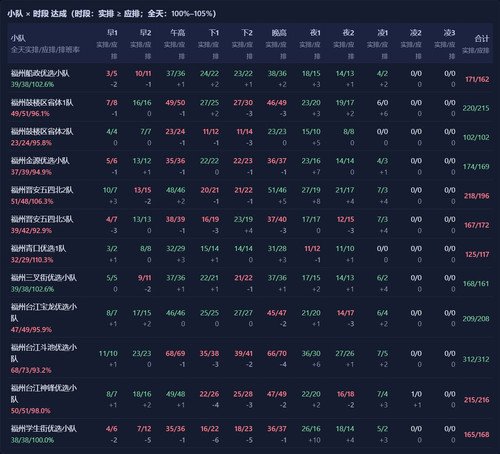Click the 68/69 cell in 午高 column
The width and height of the screenshot is (500, 454).
coord(175,353)
